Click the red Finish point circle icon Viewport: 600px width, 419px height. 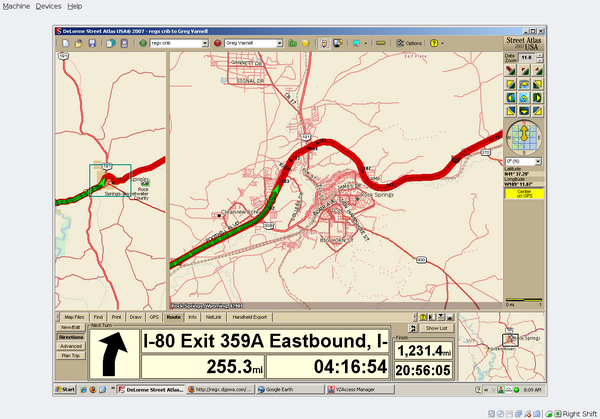217,43
